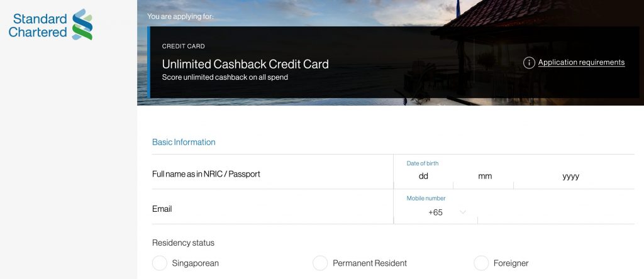Image resolution: width=644 pixels, height=279 pixels.
Task: Focus the mm month field
Action: coord(484,177)
